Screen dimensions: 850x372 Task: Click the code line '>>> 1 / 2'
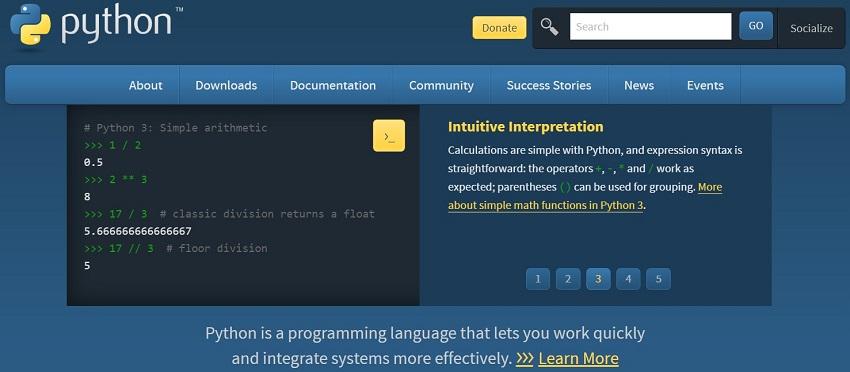113,145
